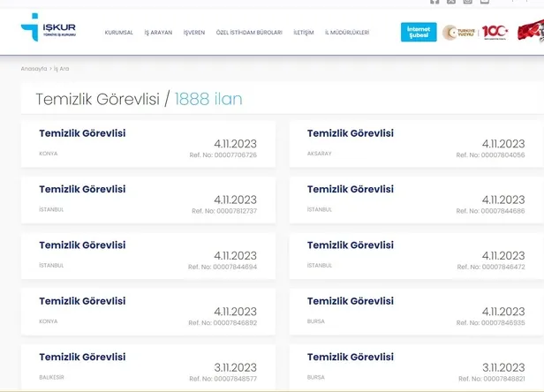Open Bursa listing Ref 00007848821
Viewport: 544px width, 392px height.
tap(417, 367)
